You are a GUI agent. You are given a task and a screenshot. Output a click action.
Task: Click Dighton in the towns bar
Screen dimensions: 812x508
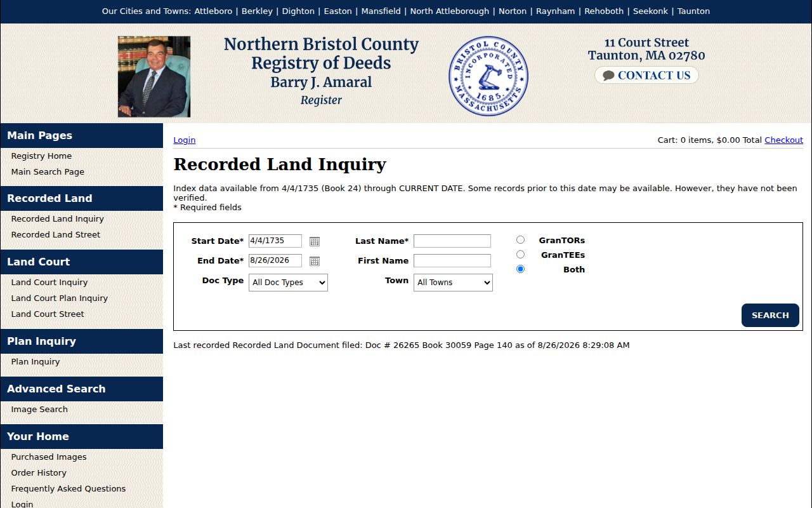pyautogui.click(x=298, y=11)
